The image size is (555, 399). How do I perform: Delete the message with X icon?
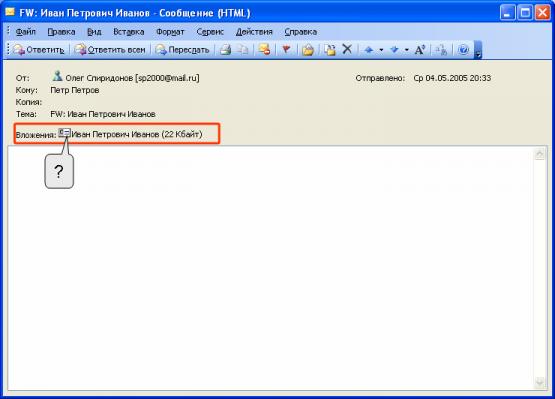347,50
